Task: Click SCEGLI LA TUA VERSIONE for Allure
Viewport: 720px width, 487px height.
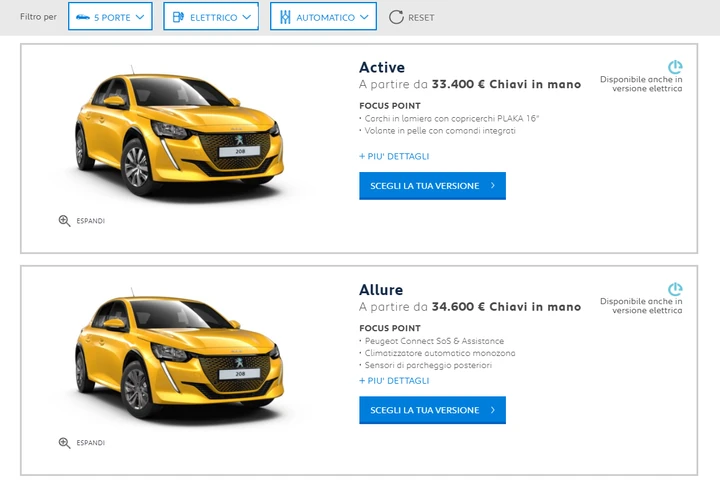Action: [x=433, y=410]
